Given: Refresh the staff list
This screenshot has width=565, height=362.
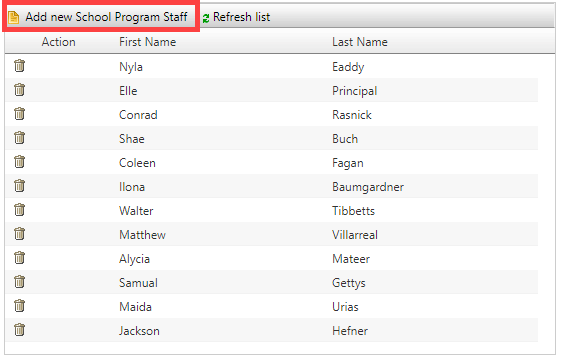Looking at the screenshot, I should pos(236,17).
